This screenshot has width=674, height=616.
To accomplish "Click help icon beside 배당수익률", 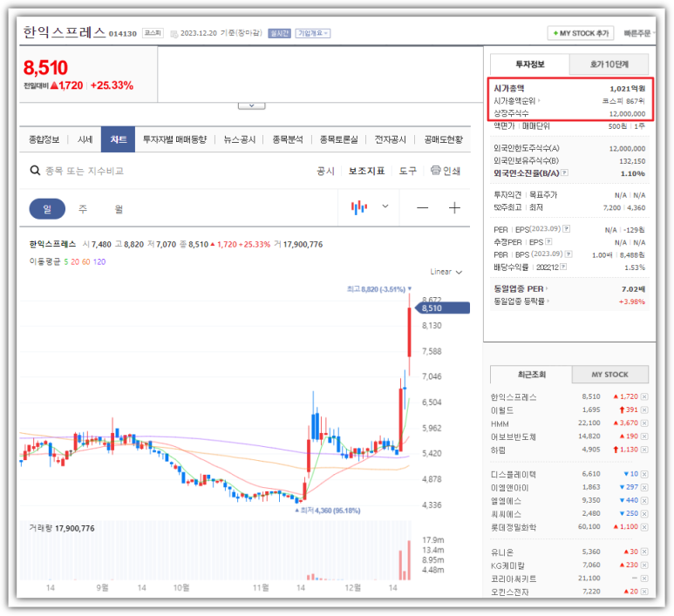I will (x=563, y=267).
